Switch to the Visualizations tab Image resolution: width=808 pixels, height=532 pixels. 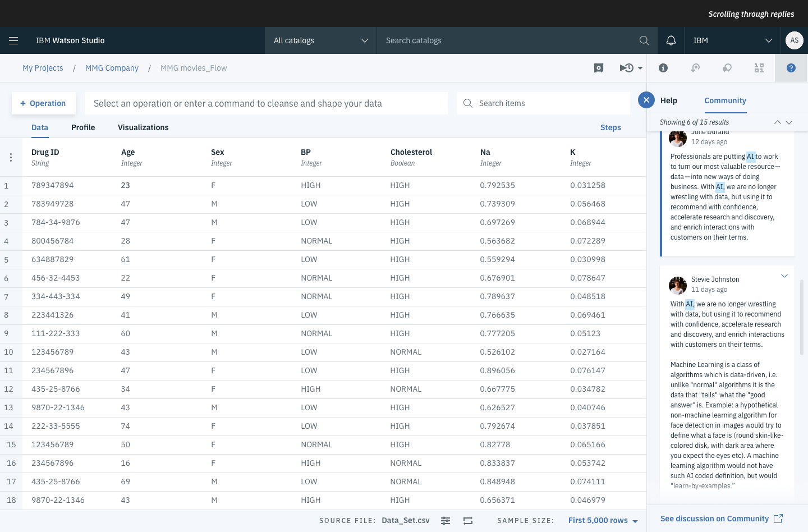click(143, 127)
